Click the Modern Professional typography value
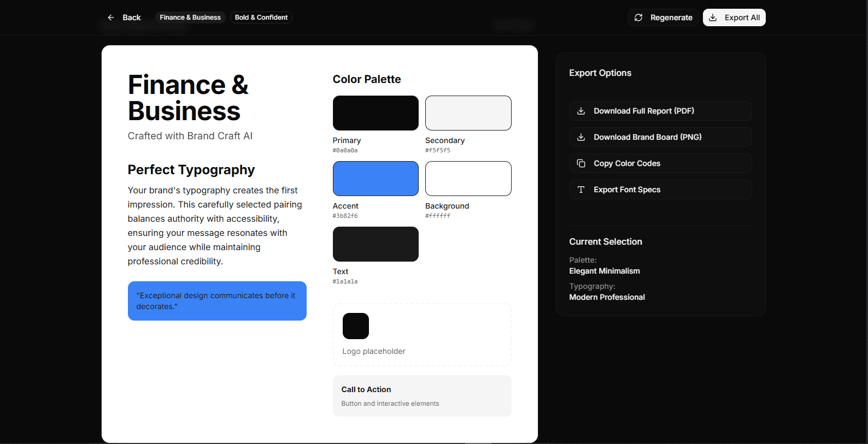868x444 pixels. (x=607, y=297)
